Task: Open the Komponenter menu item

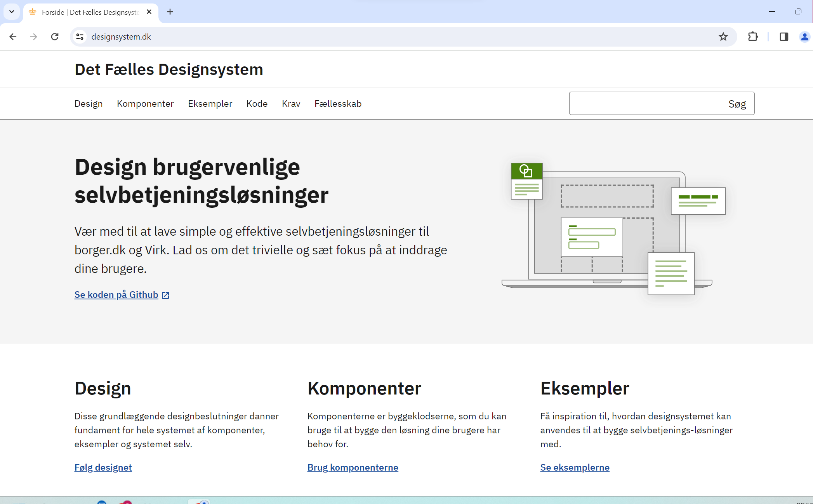Action: (145, 104)
